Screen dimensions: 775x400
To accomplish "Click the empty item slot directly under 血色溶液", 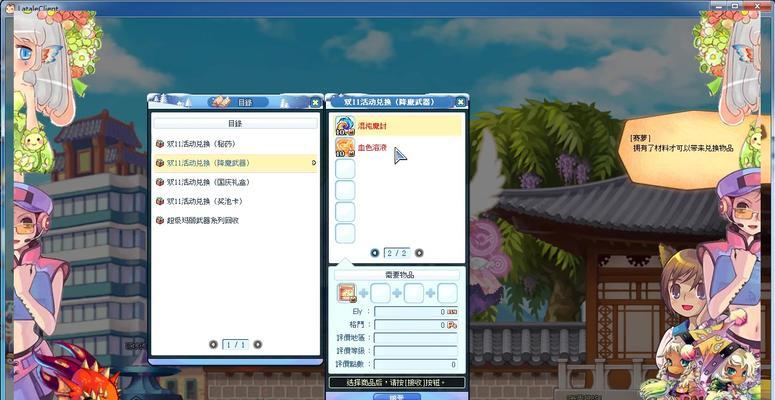I will [x=345, y=169].
